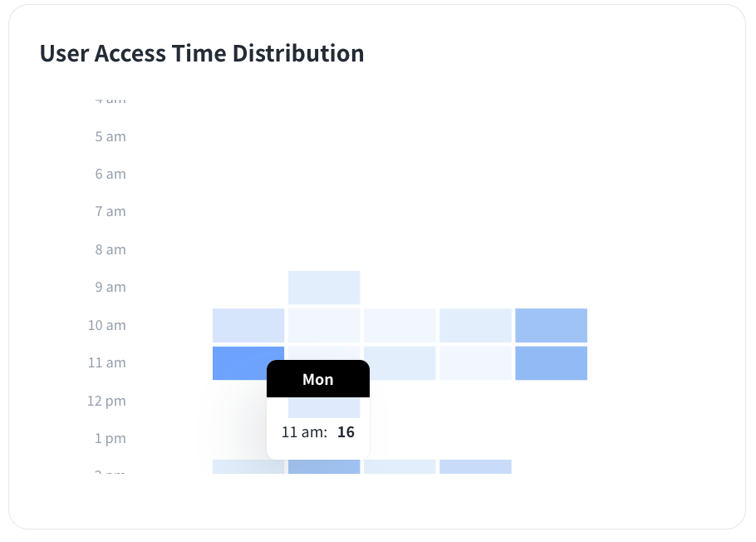Select the '9 am' axis label
Image resolution: width=756 pixels, height=542 pixels.
pos(110,288)
